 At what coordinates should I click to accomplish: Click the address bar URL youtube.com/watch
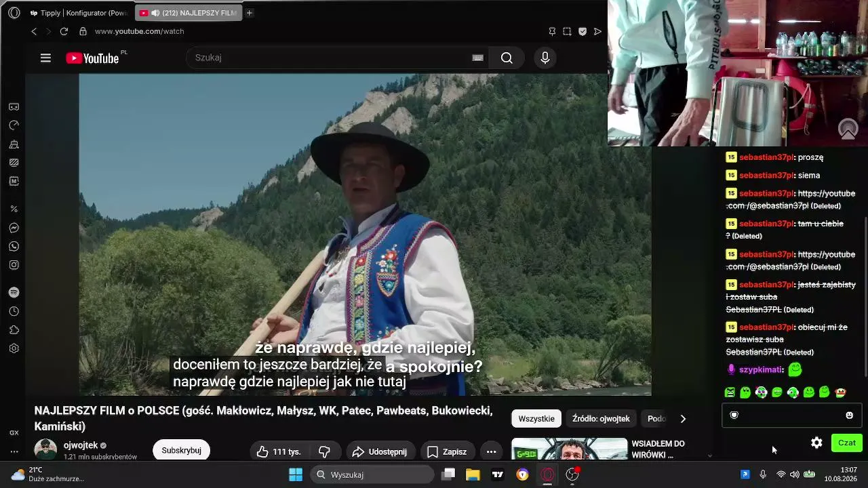point(140,31)
